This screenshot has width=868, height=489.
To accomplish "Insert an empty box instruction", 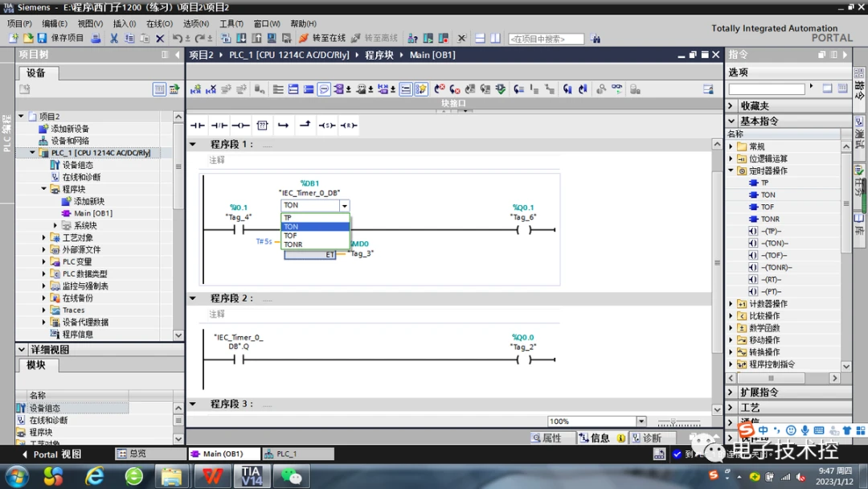I will [262, 125].
